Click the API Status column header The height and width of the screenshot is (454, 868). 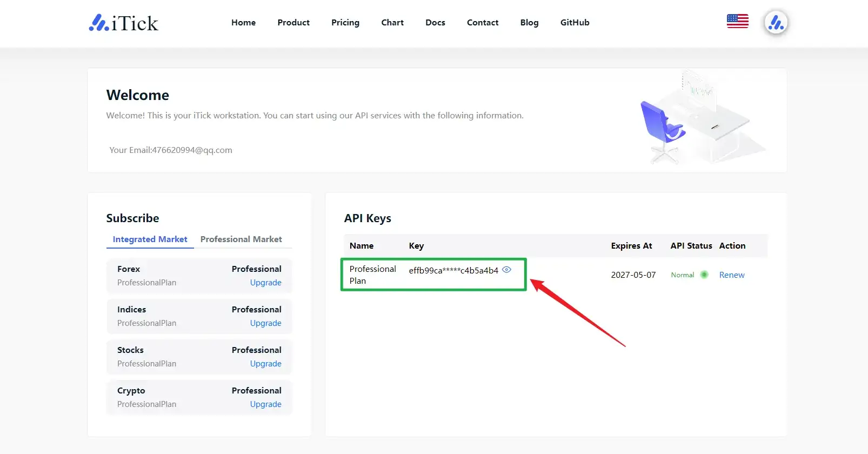(691, 245)
